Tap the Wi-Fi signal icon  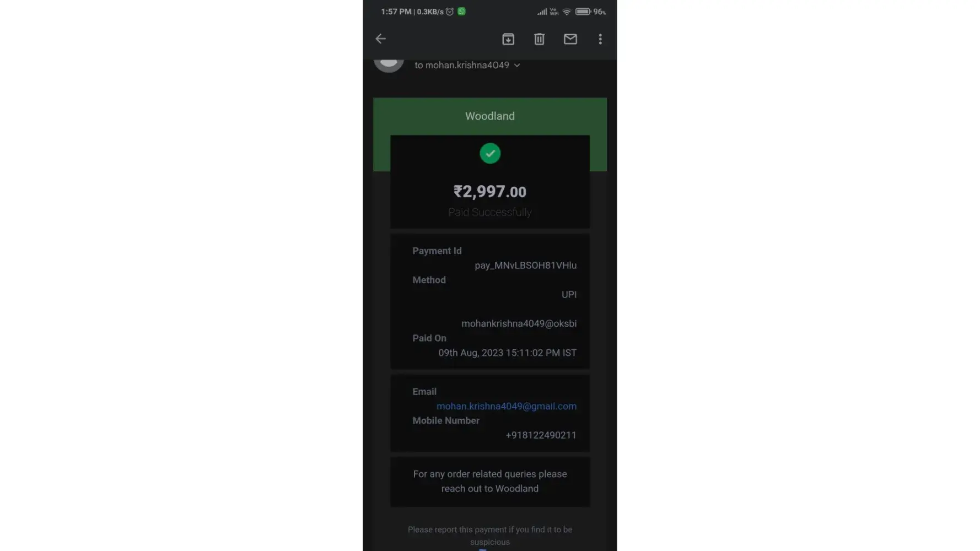(567, 12)
